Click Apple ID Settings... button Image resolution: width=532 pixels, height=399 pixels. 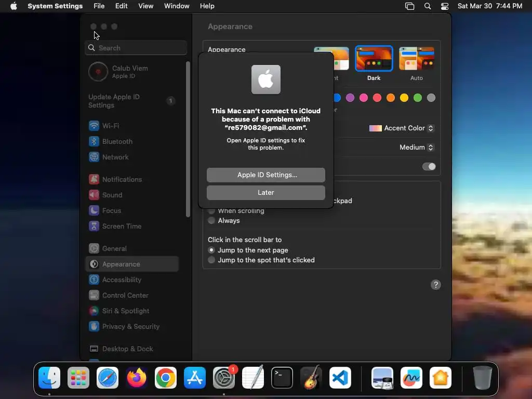(x=266, y=175)
